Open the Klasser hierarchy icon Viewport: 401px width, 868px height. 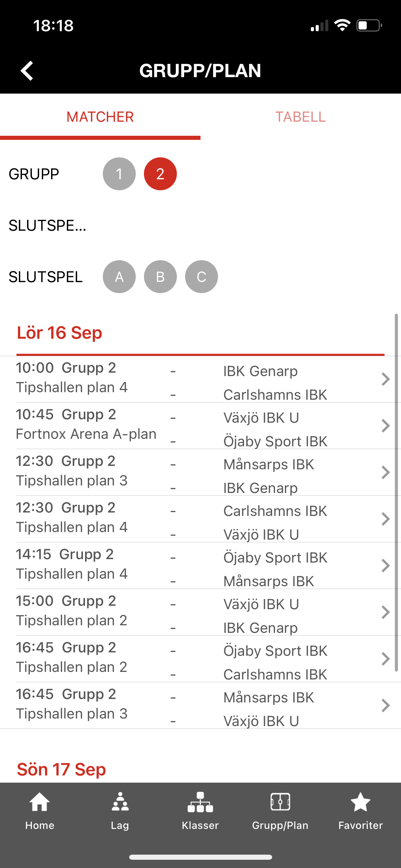(200, 802)
